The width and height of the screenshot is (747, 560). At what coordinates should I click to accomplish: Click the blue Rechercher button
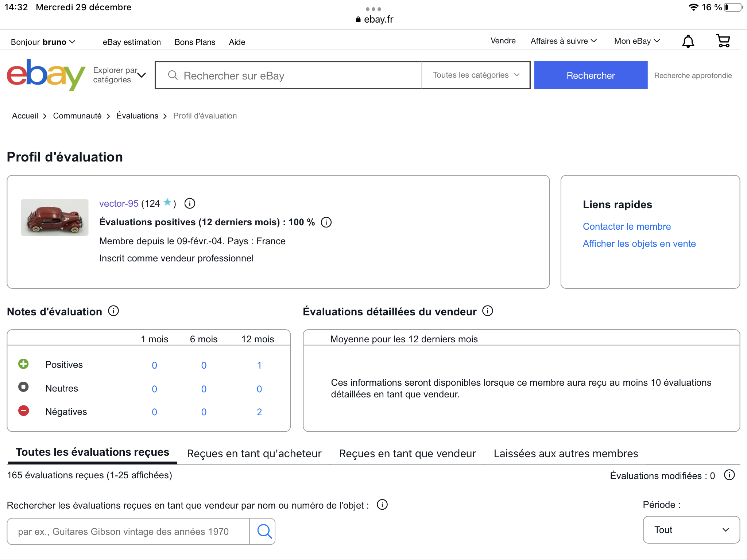tap(591, 75)
